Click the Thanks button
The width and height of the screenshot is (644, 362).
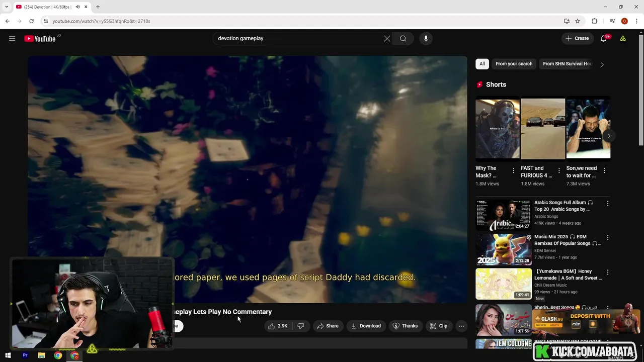click(x=405, y=326)
